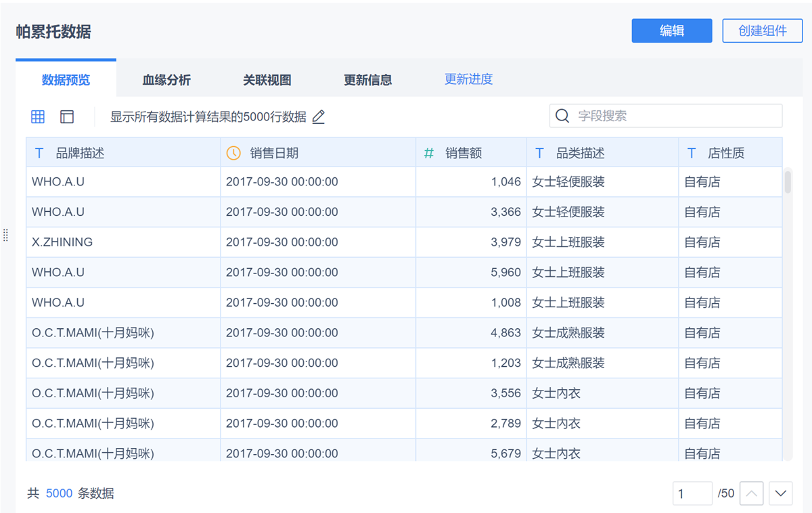Open the 关联视图 tab
Screen dimensions: 812x513
267,80
